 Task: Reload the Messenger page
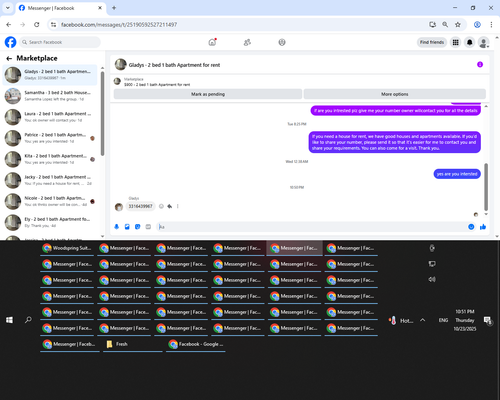pyautogui.click(x=37, y=24)
